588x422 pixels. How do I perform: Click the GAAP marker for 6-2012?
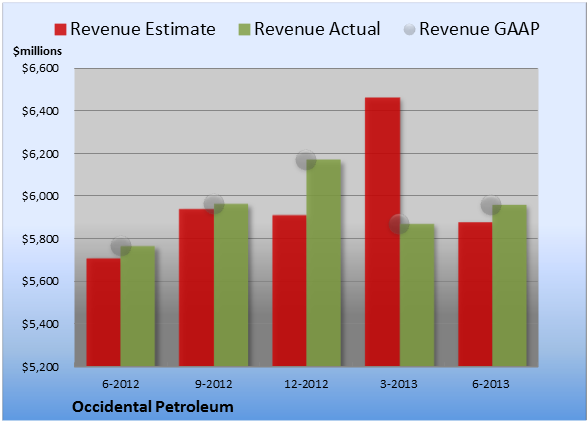[121, 246]
